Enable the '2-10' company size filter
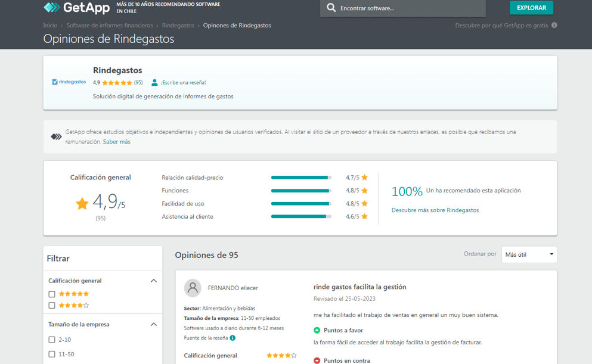The image size is (592, 364). point(51,339)
